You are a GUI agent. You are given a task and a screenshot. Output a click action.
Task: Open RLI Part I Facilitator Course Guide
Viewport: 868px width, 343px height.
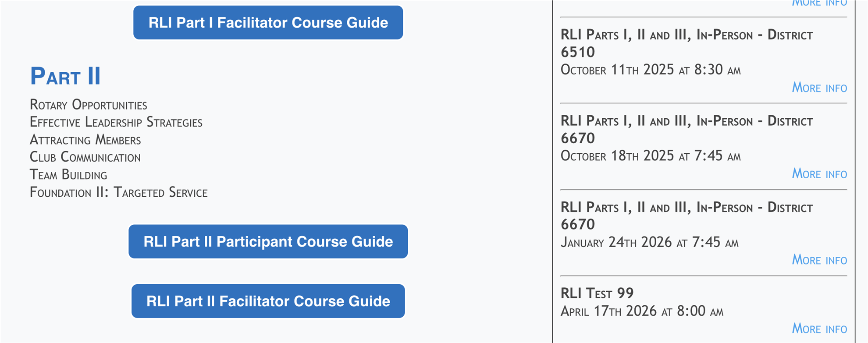click(268, 22)
